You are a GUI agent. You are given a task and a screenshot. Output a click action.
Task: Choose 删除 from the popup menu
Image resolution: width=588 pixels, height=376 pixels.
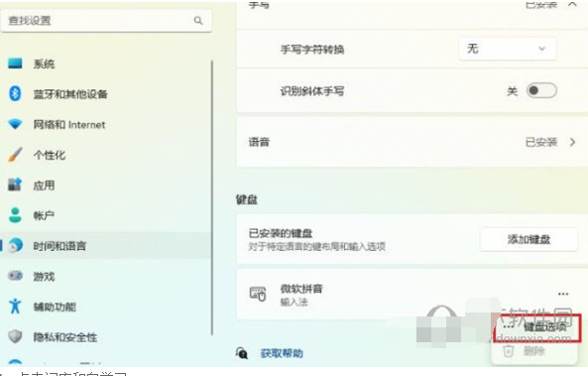coord(533,351)
